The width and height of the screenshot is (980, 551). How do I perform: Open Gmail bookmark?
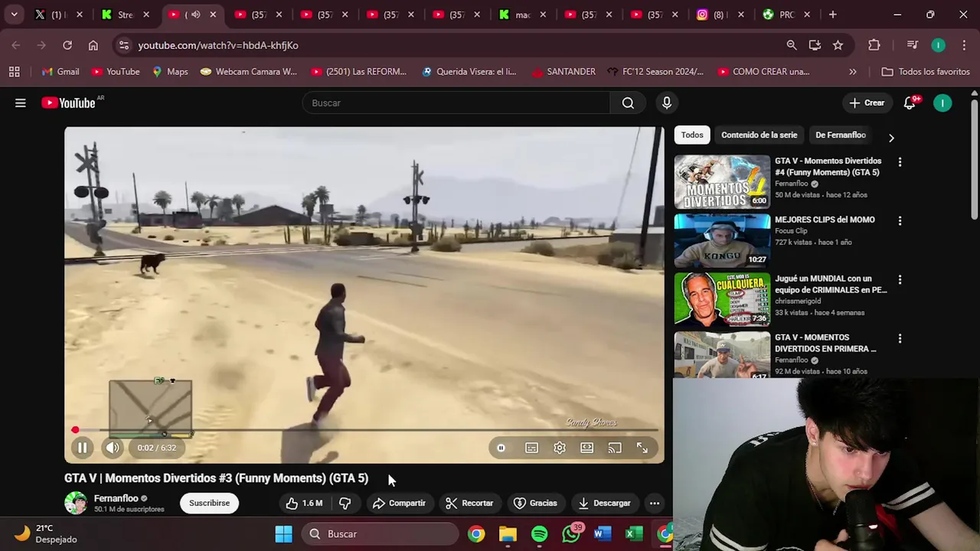tap(60, 71)
